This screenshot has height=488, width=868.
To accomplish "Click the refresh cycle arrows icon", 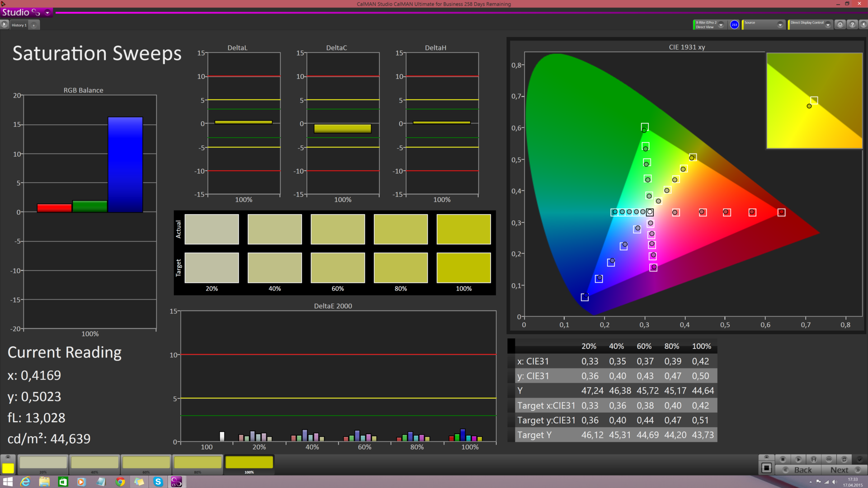I will point(844,459).
